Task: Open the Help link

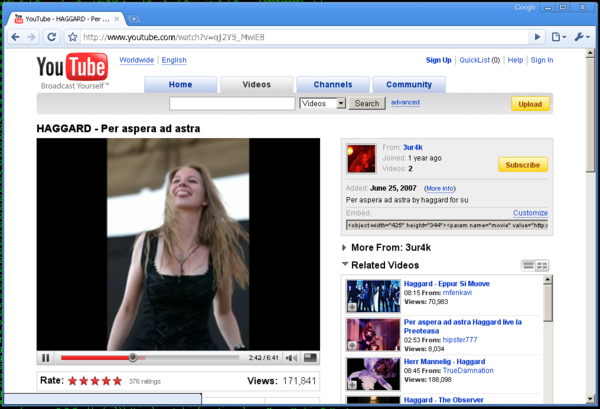Action: point(515,60)
